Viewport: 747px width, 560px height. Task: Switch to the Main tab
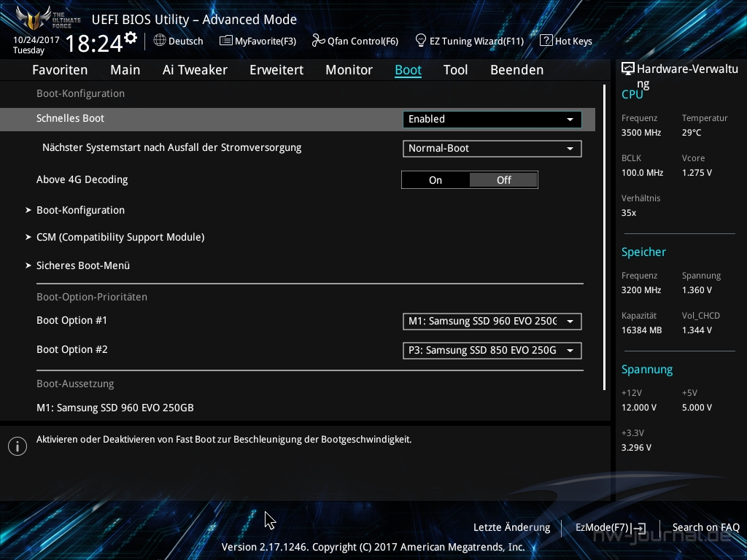(x=125, y=70)
